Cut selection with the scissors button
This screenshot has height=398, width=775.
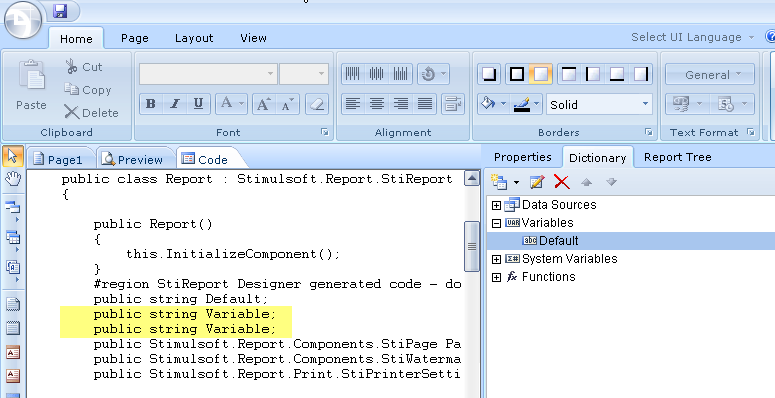coord(84,67)
